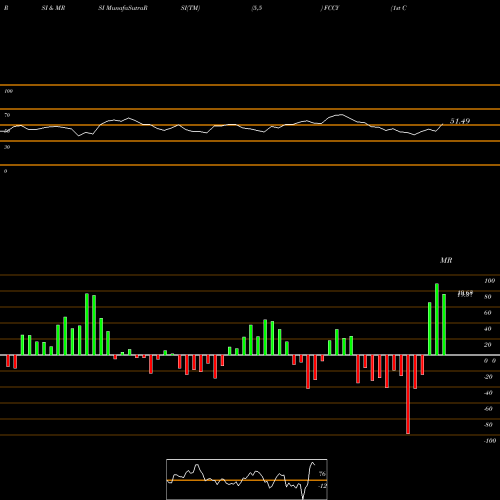Screen dimensions: 500x500
Task: Click the RSI axis label 30
Action: [x=7, y=147]
